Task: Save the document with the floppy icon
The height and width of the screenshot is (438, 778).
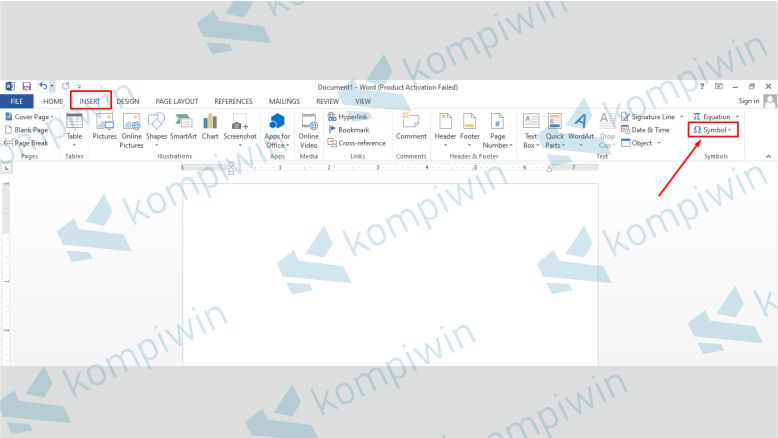Action: (x=27, y=86)
